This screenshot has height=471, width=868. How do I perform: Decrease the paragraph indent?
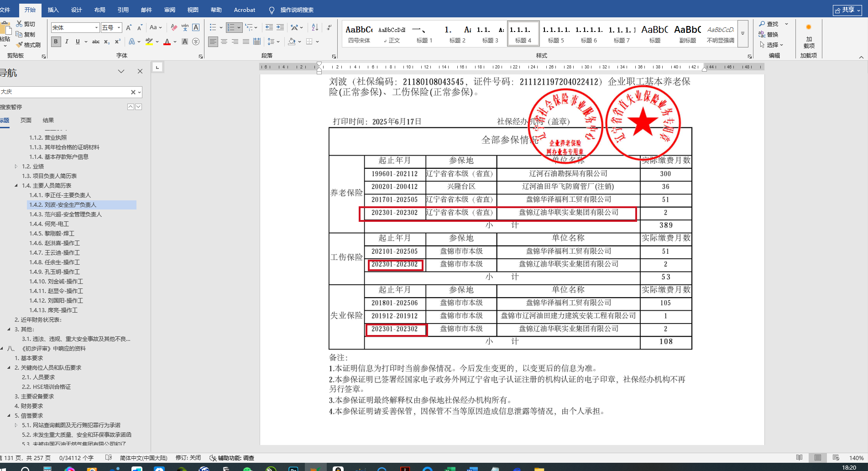[x=269, y=28]
